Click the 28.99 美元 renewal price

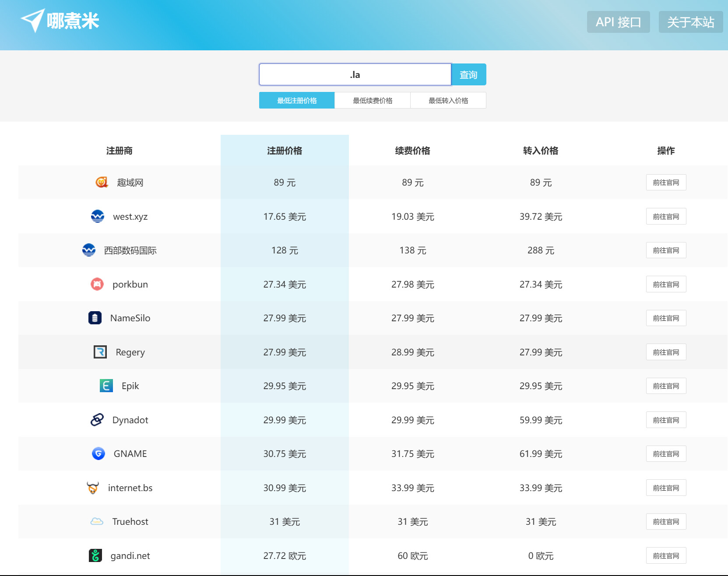pyautogui.click(x=413, y=352)
